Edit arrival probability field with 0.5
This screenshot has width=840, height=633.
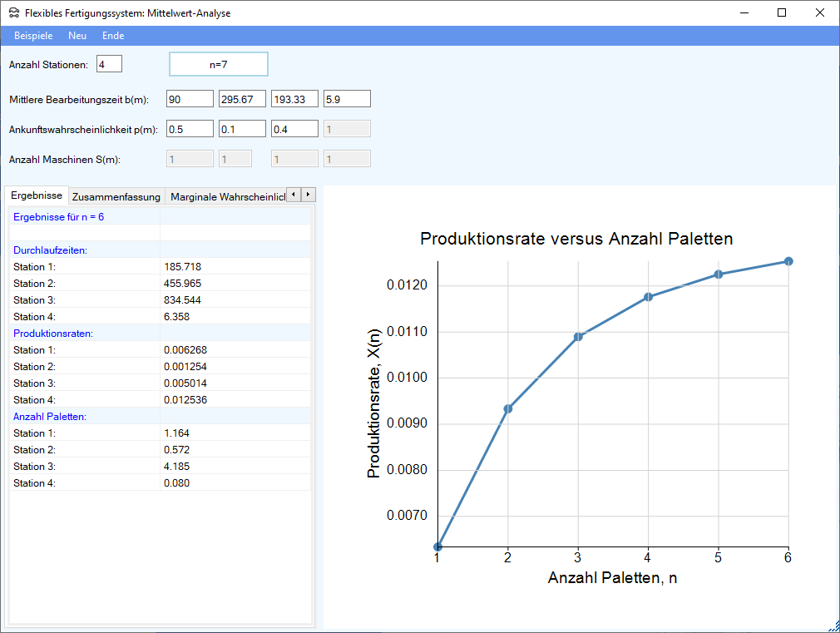pos(190,129)
